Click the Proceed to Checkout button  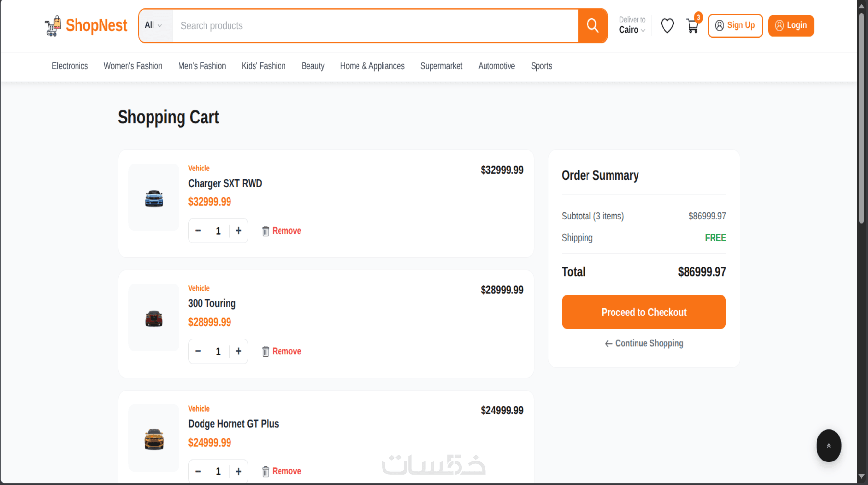pos(644,312)
